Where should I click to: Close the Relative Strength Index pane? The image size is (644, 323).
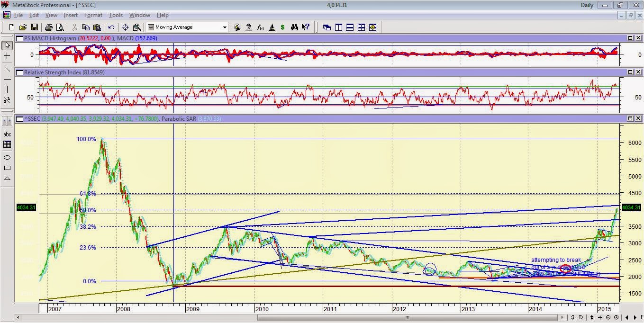(x=638, y=72)
